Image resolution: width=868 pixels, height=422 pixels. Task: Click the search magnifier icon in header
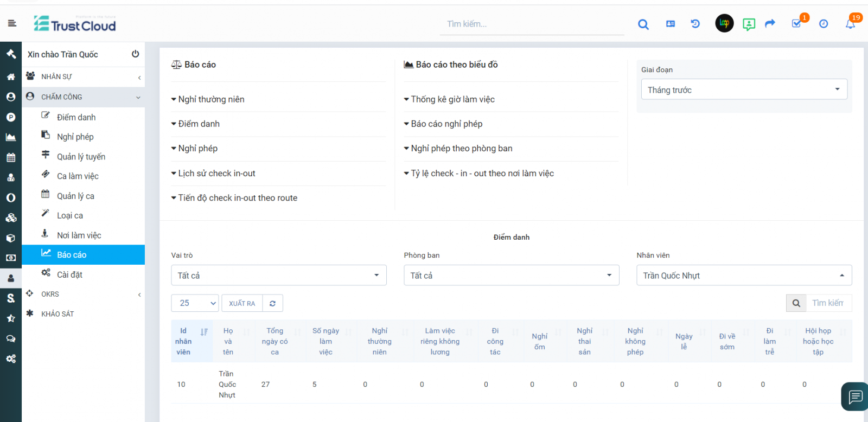(643, 24)
